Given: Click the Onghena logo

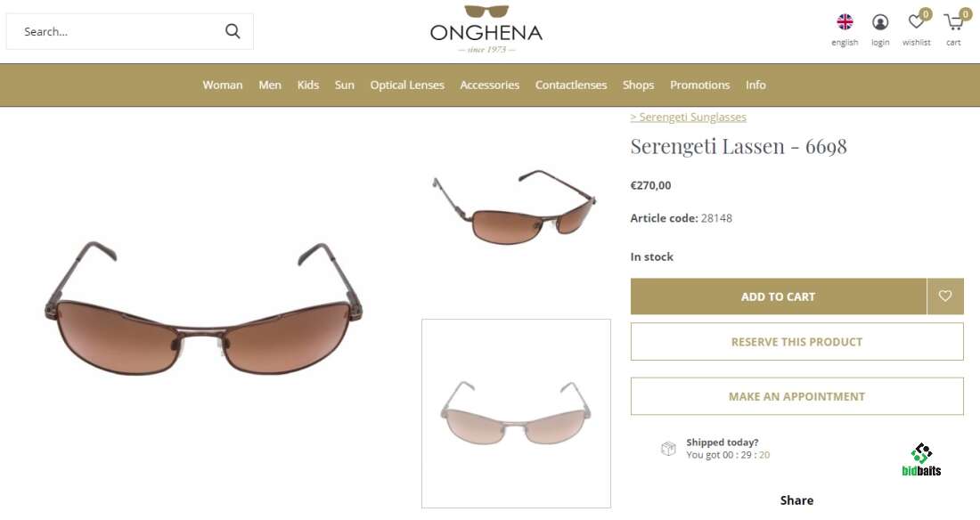Looking at the screenshot, I should [x=486, y=28].
